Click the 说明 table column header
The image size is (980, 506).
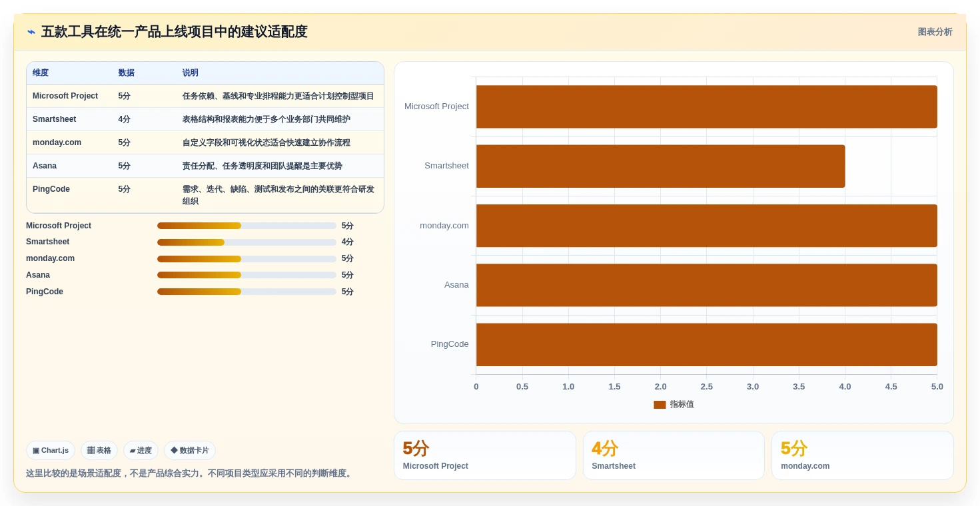(x=191, y=73)
